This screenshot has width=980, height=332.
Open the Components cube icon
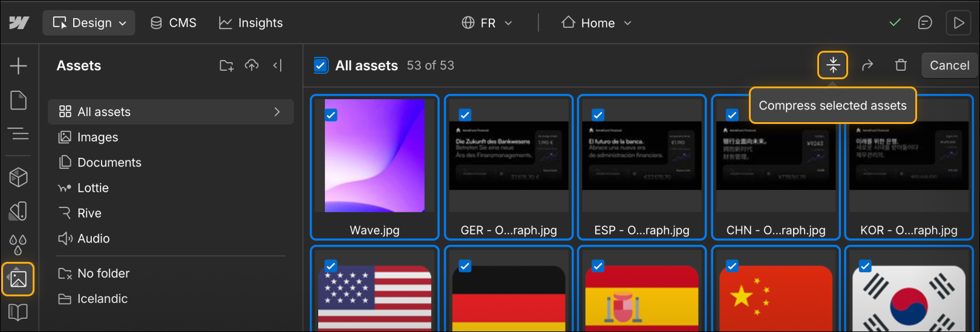(x=19, y=177)
